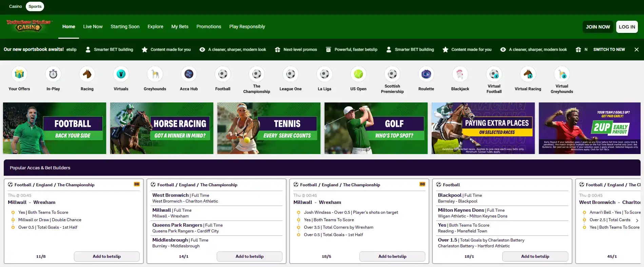The width and height of the screenshot is (644, 267).
Task: Go to the Home tab
Action: point(69,26)
